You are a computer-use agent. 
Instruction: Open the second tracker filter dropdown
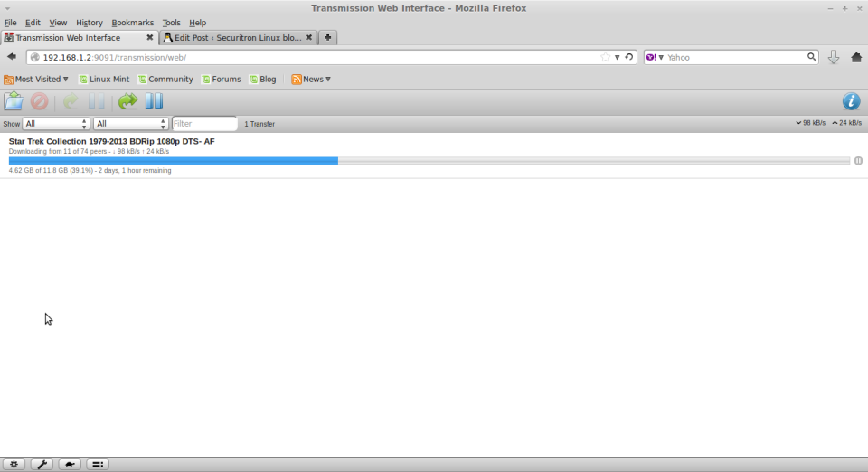[130, 123]
